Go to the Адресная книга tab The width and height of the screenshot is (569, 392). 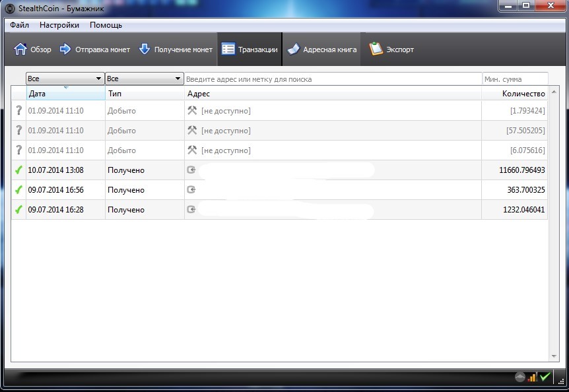tap(322, 49)
